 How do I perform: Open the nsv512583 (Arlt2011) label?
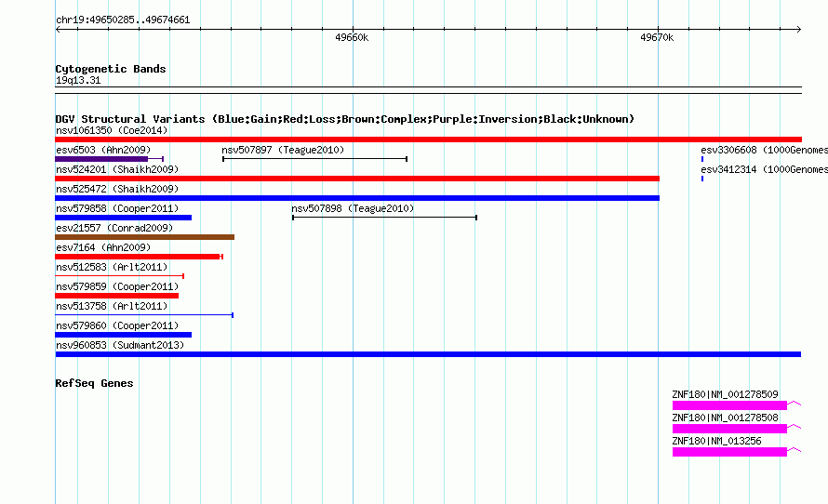(112, 267)
